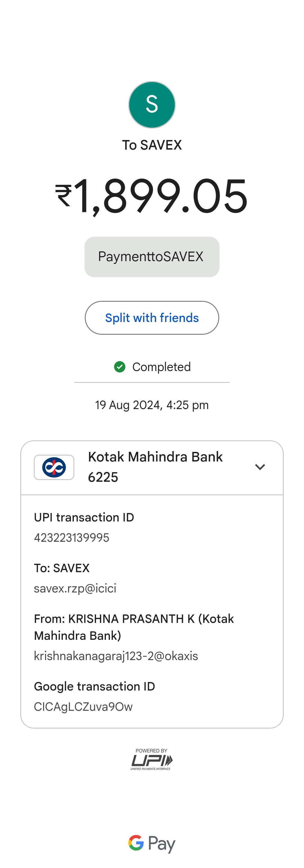The width and height of the screenshot is (304, 868).
Task: Select the Google transaction ID value
Action: point(83,707)
